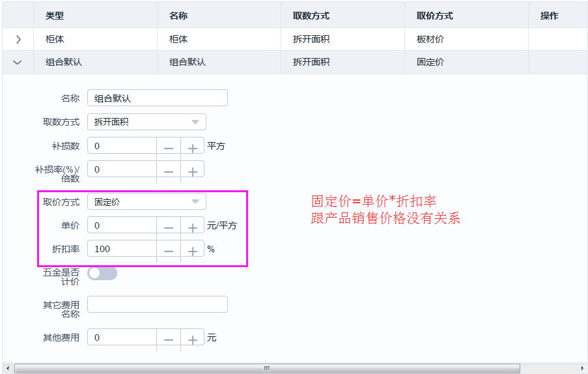Open the 取价方式 dropdown showing 固定价
Image resolution: width=588 pixels, height=374 pixels.
(147, 202)
